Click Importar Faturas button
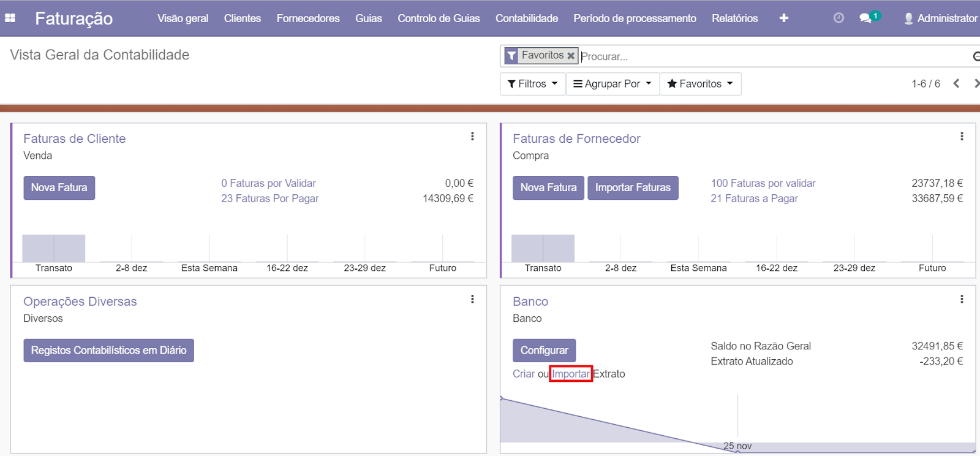Viewport: 980px width, 456px height. 633,188
